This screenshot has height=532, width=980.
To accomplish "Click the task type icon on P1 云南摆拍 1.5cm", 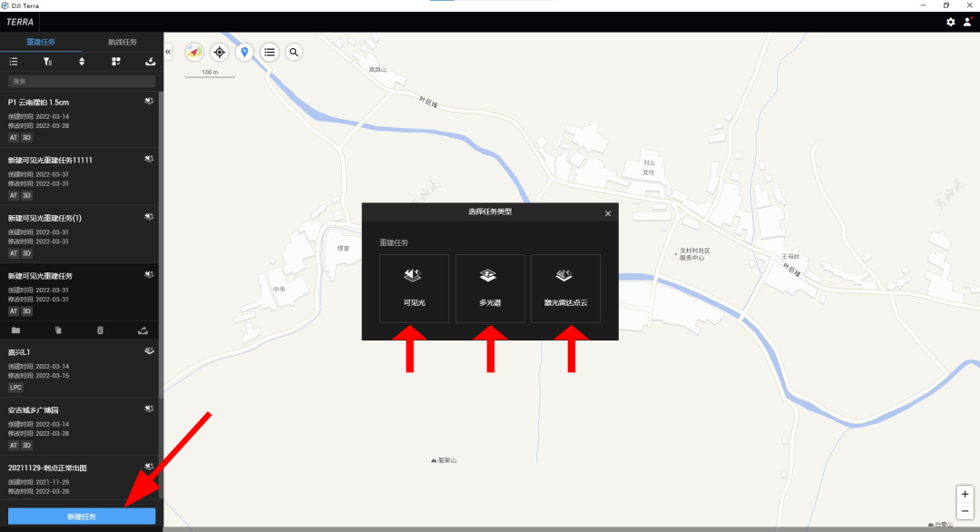I will click(x=149, y=101).
